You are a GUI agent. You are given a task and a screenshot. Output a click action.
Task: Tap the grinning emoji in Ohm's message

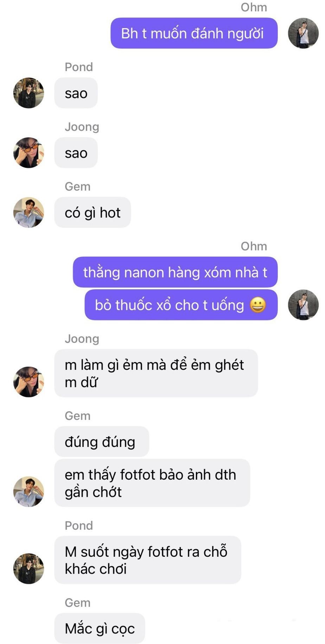(258, 305)
